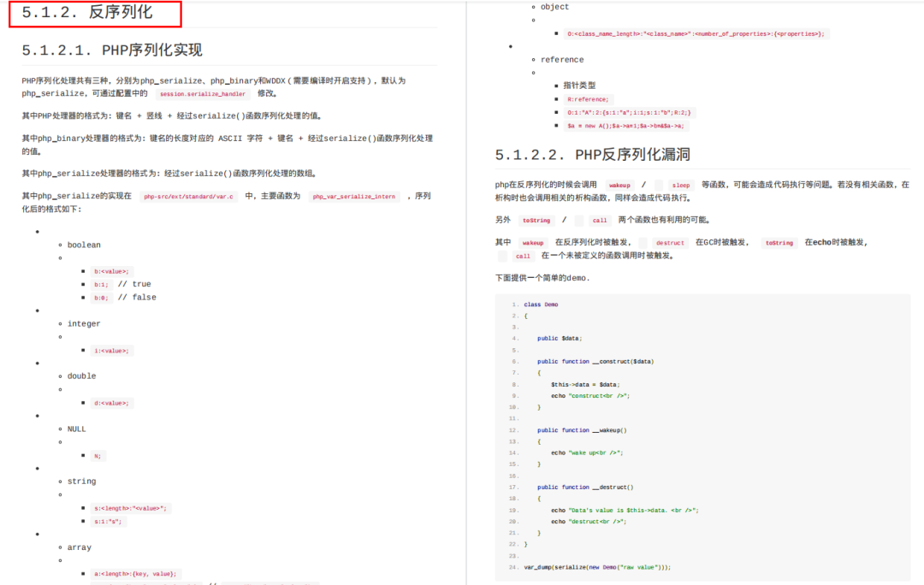Click the 'O:1:"A":2:{s:1:"a"...' code tag
The height and width of the screenshot is (585, 924).
coord(629,113)
